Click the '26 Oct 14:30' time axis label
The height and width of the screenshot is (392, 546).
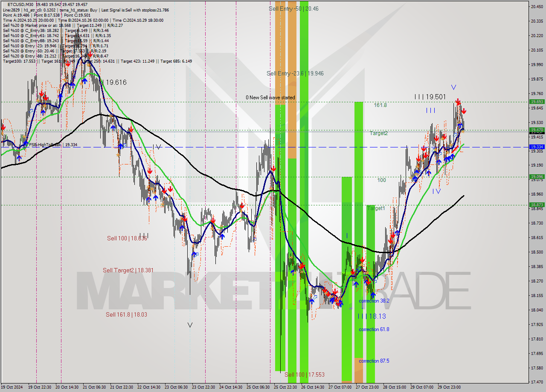313,387
